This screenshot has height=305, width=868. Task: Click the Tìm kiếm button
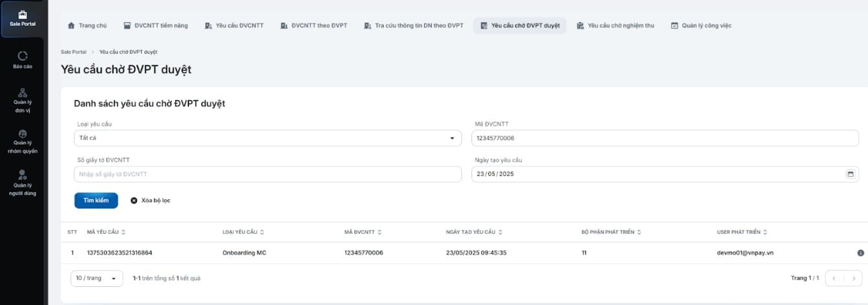pos(96,201)
